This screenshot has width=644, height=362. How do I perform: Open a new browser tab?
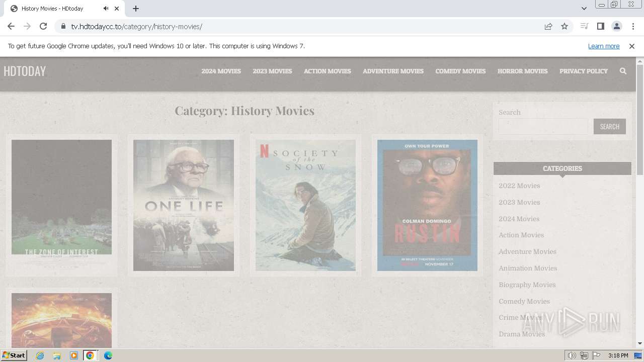pos(136,9)
